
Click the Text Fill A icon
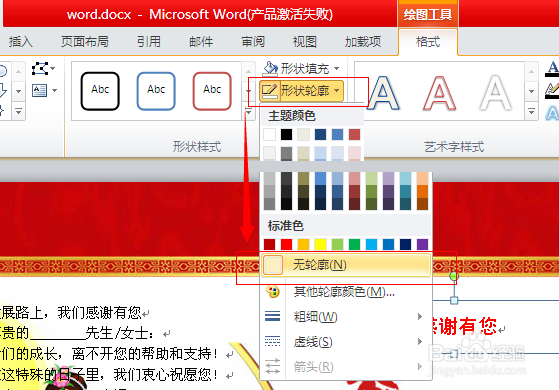[552, 69]
